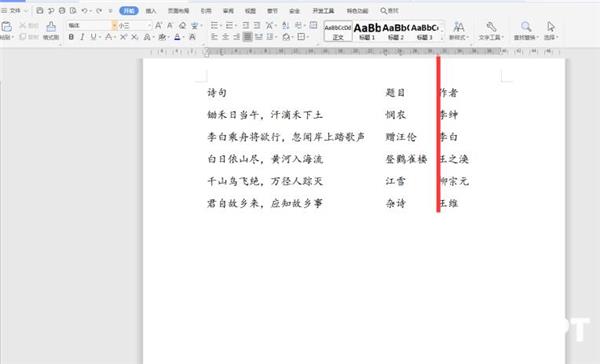The image size is (600, 364).
Task: Apply the 标题 1 heading style
Action: point(367,31)
